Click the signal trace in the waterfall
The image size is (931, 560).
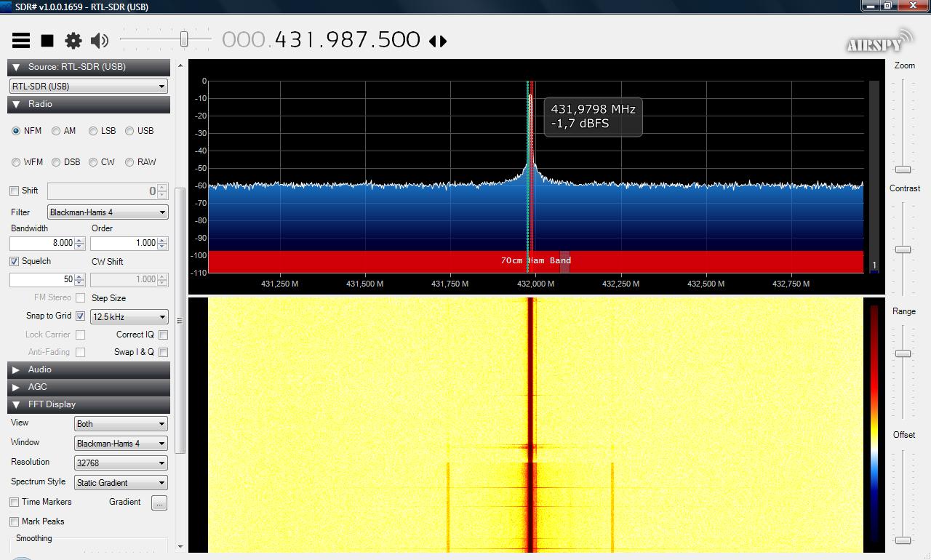tap(531, 425)
